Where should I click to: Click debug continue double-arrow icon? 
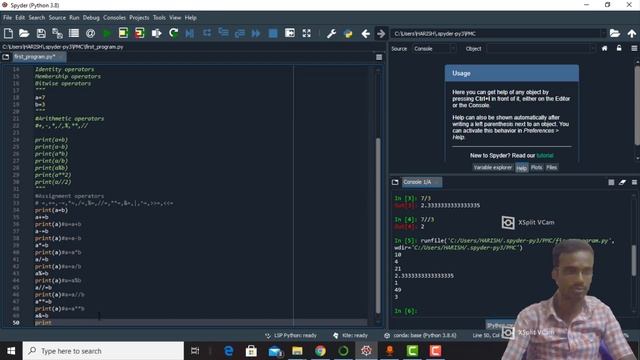pyautogui.click(x=256, y=33)
